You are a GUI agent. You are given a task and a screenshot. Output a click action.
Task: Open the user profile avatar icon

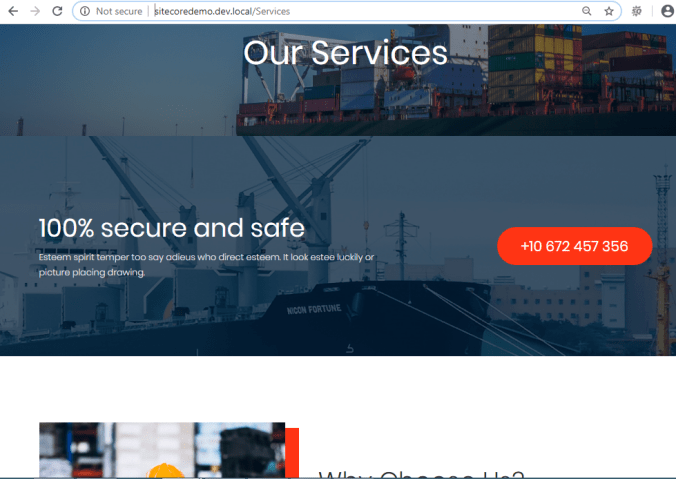point(668,11)
